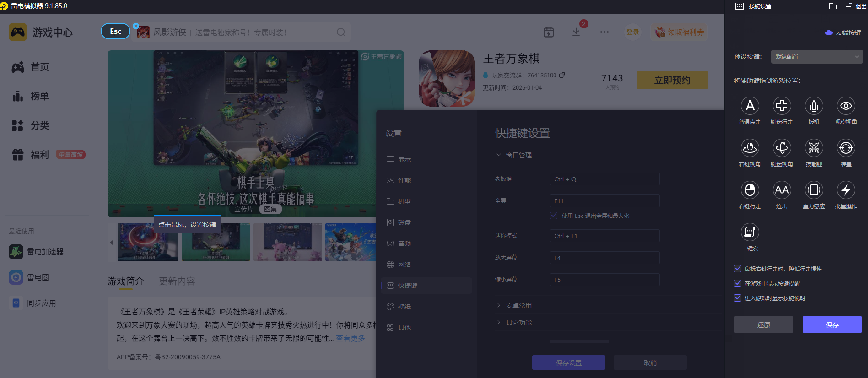The width and height of the screenshot is (868, 378).
Task: Select the 重力感应 gravity sensor icon
Action: pyautogui.click(x=814, y=190)
